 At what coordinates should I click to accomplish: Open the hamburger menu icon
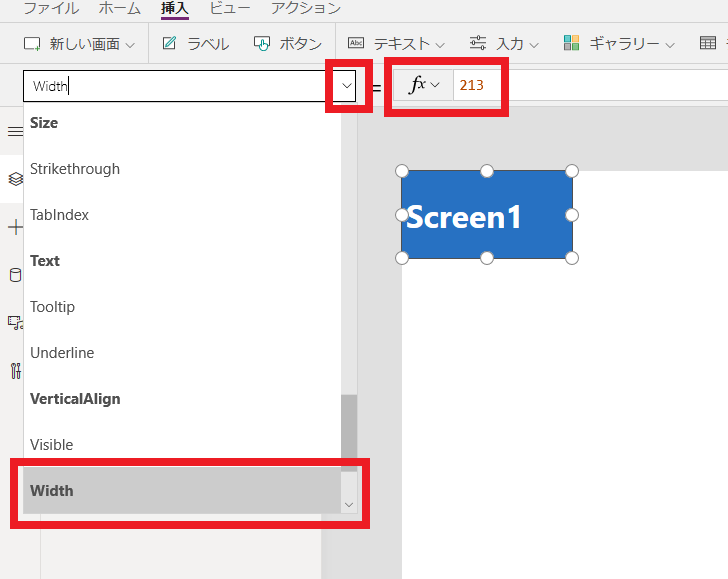click(15, 132)
